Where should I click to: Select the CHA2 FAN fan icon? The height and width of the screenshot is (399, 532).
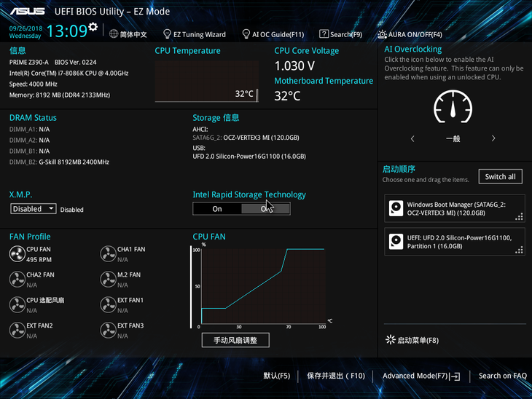(x=17, y=280)
